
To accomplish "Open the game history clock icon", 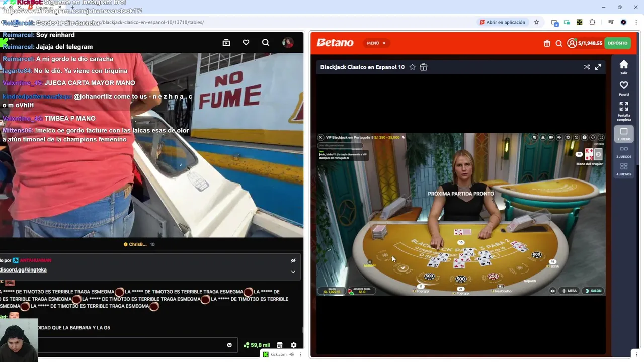I will pyautogui.click(x=576, y=137).
